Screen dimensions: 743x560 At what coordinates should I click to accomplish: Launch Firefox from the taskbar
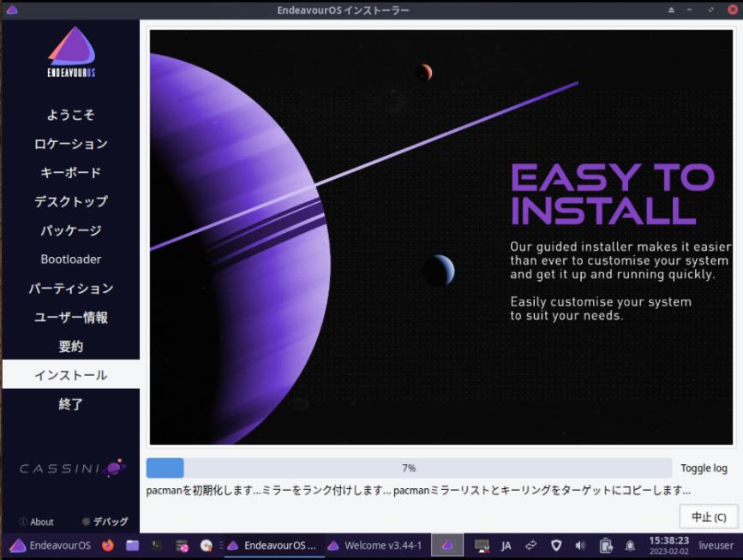pos(108,545)
